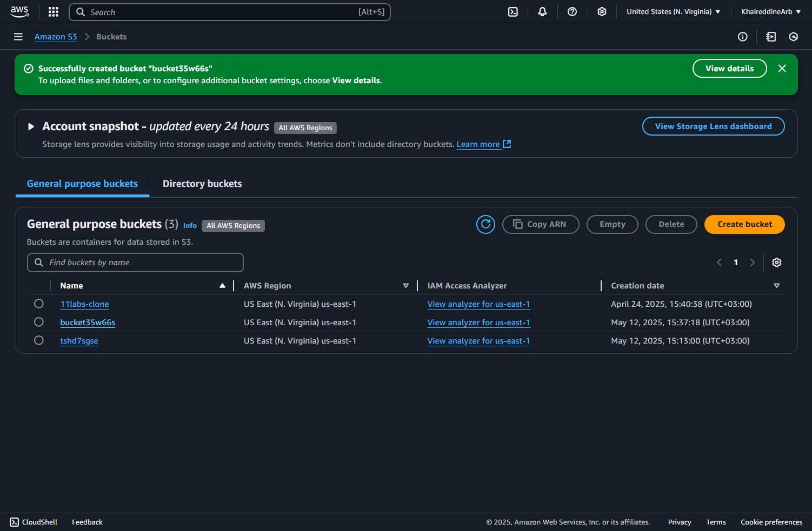Open the notifications bell
This screenshot has width=812, height=531.
542,12
